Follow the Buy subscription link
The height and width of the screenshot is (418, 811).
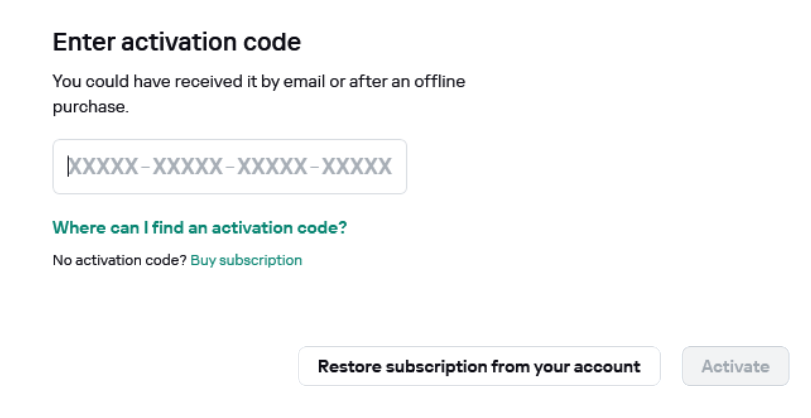(246, 260)
